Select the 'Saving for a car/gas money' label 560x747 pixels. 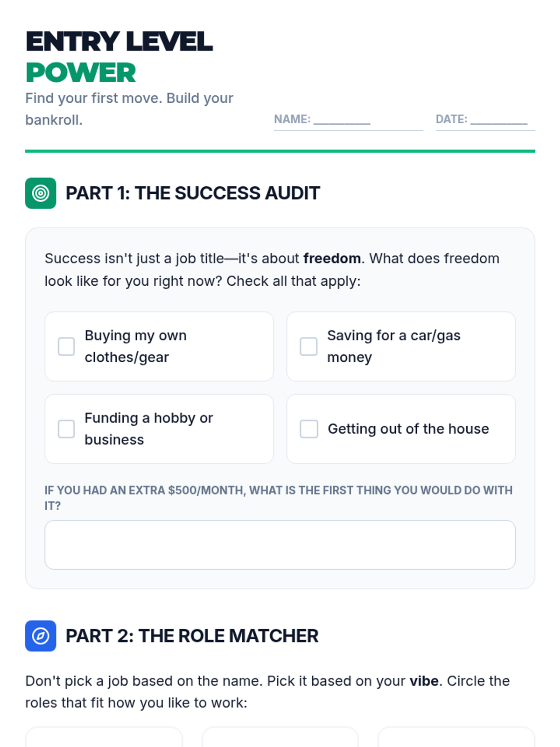click(x=394, y=346)
